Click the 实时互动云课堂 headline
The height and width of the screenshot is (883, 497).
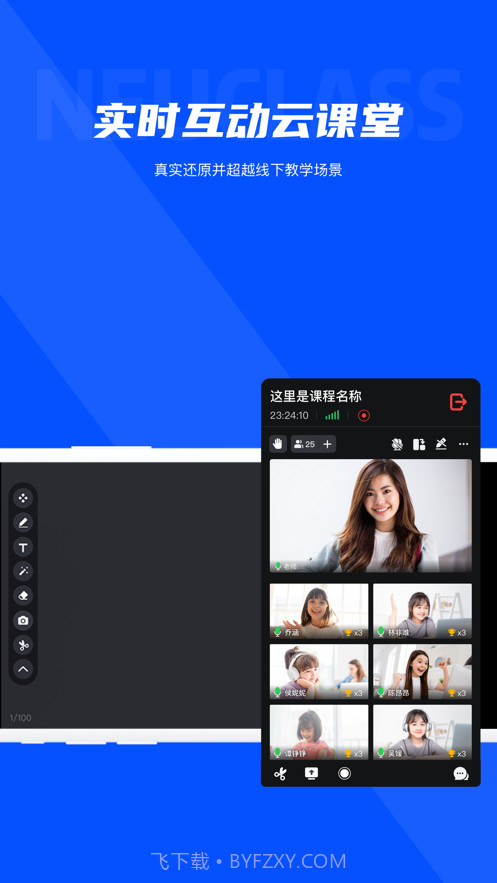point(248,121)
